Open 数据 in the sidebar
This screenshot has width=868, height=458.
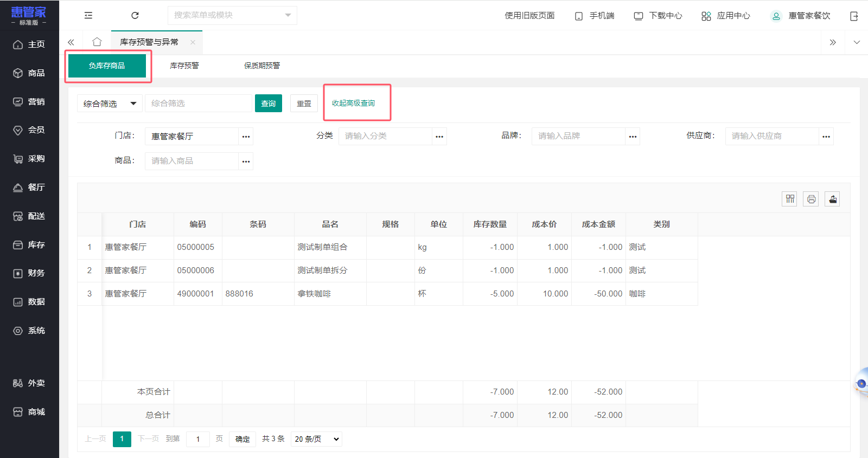pyautogui.click(x=29, y=302)
